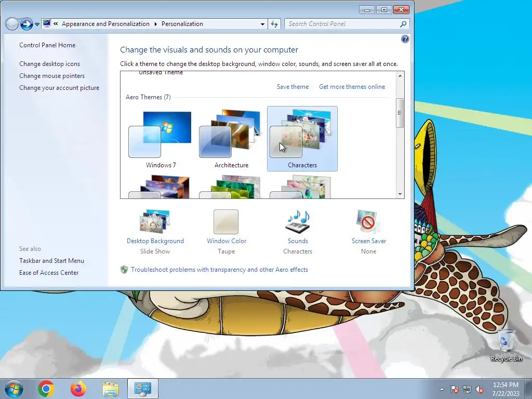Viewport: 532px width, 399px height.
Task: Open the Windows Start button
Action: (x=14, y=389)
